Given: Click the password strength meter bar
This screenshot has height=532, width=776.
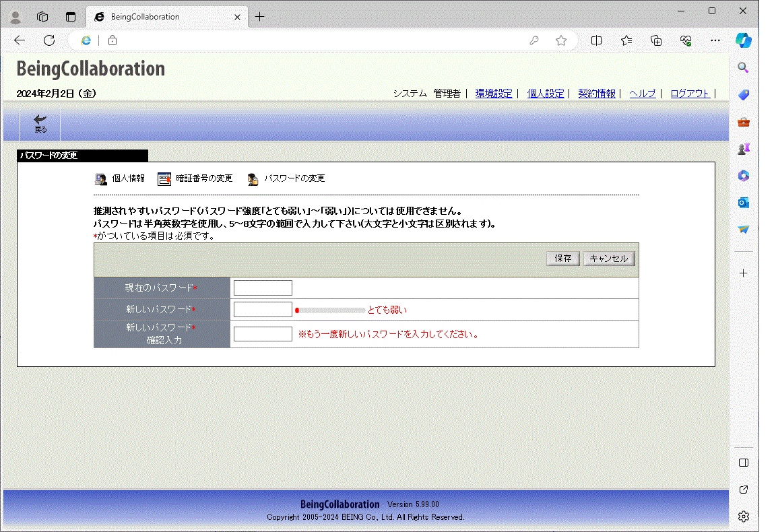Looking at the screenshot, I should [x=330, y=310].
